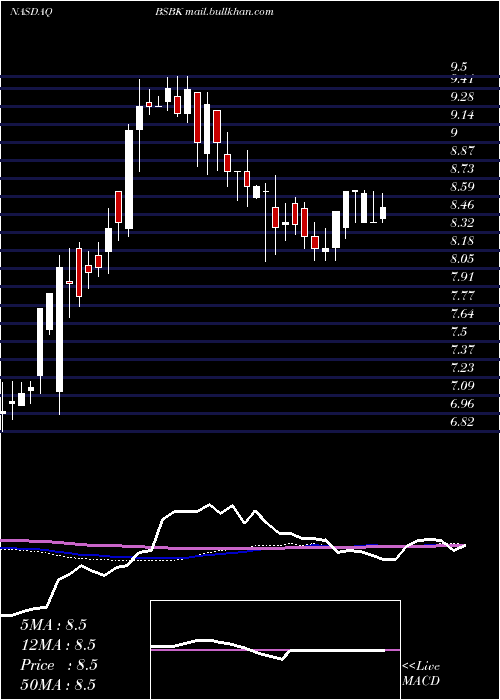Screen dimensions: 500x700
Task: Click the 8.18 price axis label
Action: (x=462, y=242)
